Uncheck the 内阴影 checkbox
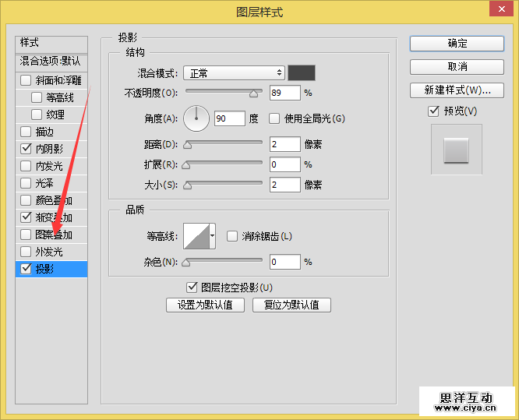Screen dimensions: 519x420 point(26,149)
